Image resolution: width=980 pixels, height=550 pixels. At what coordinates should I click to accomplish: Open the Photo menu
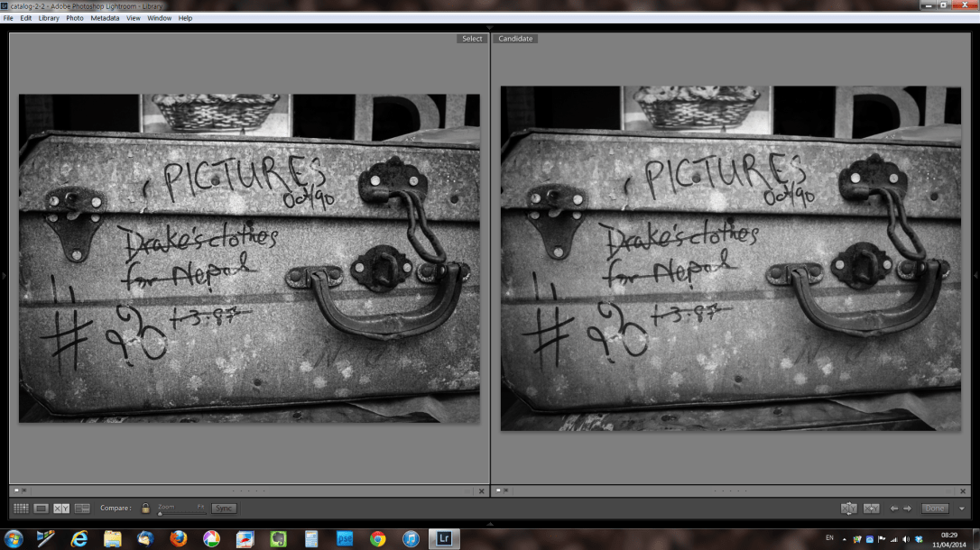tap(75, 17)
